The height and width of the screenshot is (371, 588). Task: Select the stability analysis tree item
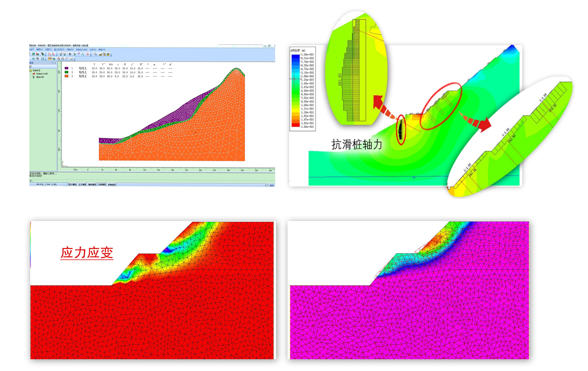point(40,77)
